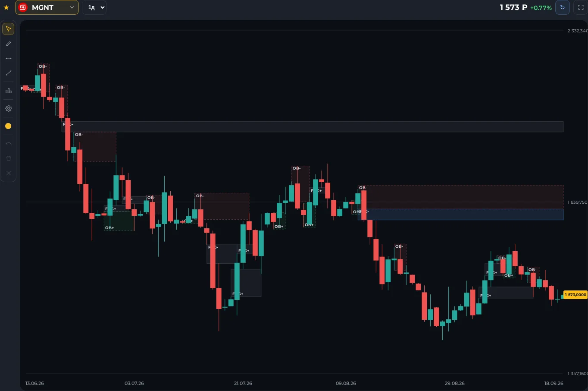
Task: Click the 2 332,340 price axis label
Action: [x=577, y=31]
